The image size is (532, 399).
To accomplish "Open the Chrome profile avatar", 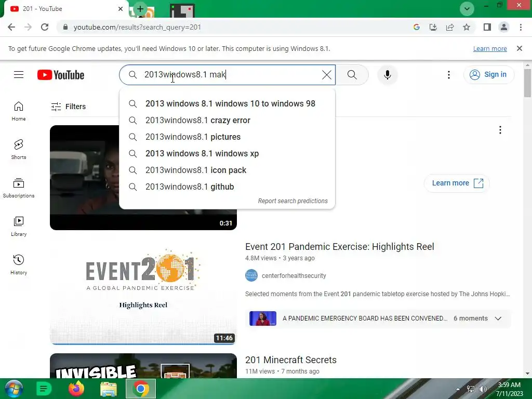I will [504, 27].
